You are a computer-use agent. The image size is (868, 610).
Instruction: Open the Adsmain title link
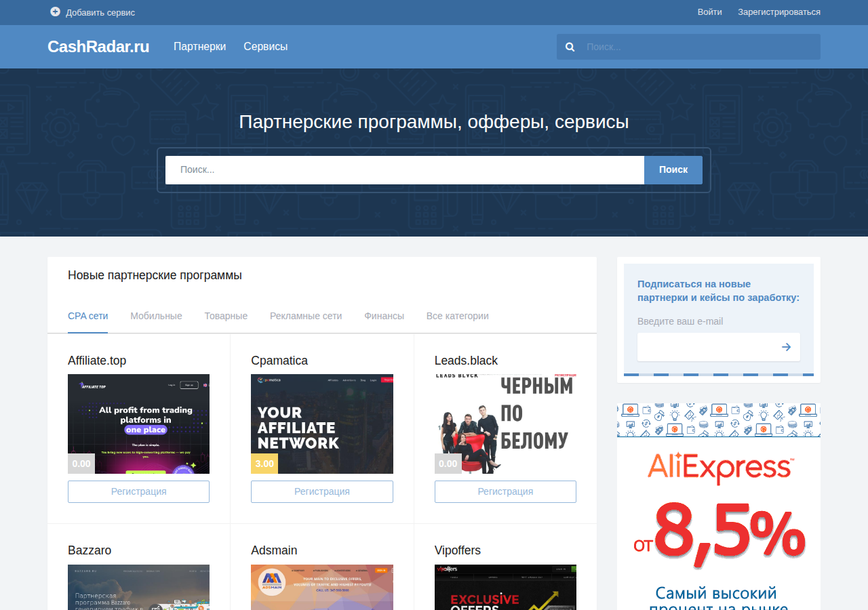coord(274,550)
